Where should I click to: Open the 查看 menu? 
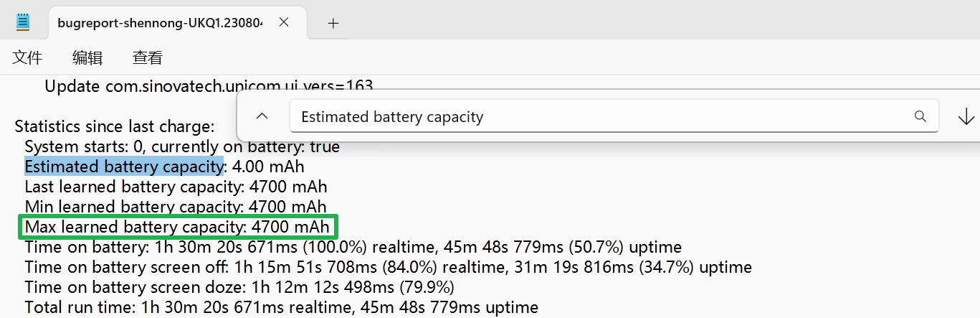(148, 58)
